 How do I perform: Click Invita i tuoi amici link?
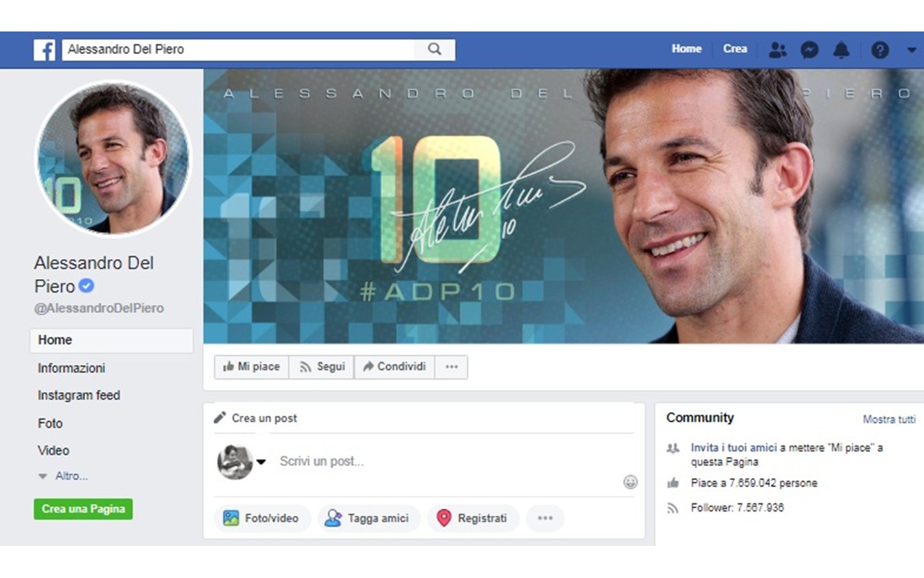click(733, 448)
